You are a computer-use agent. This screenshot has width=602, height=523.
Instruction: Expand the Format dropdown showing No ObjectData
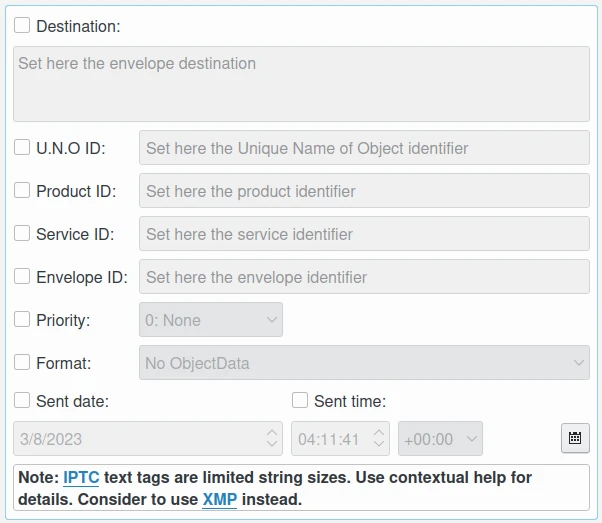[x=364, y=363]
